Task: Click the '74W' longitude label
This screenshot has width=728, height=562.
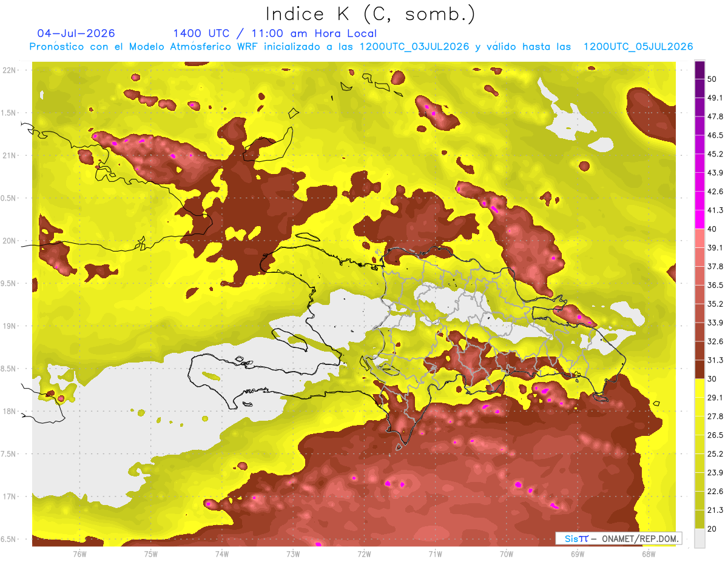Action: point(222,554)
